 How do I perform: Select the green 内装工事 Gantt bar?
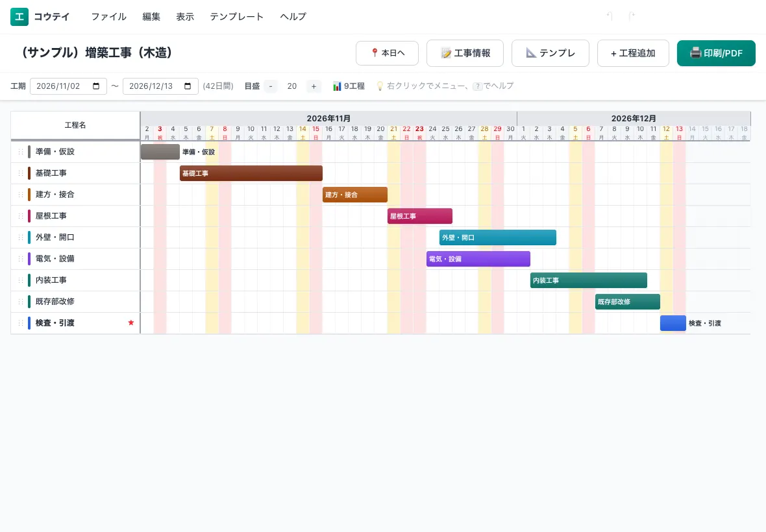589,280
